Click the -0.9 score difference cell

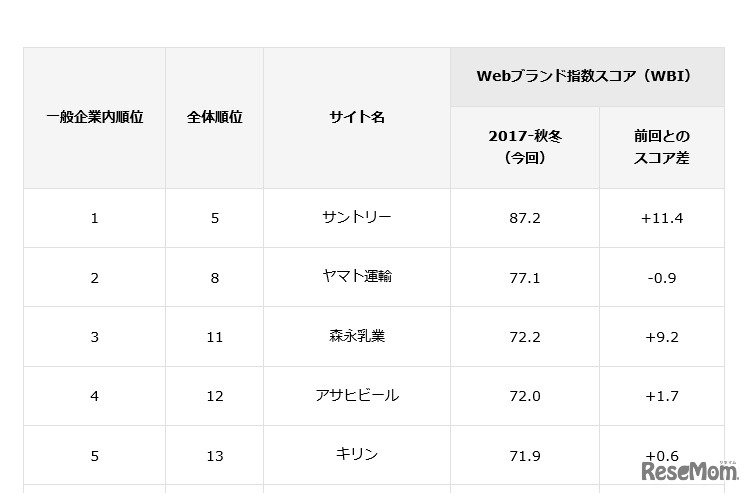661,277
